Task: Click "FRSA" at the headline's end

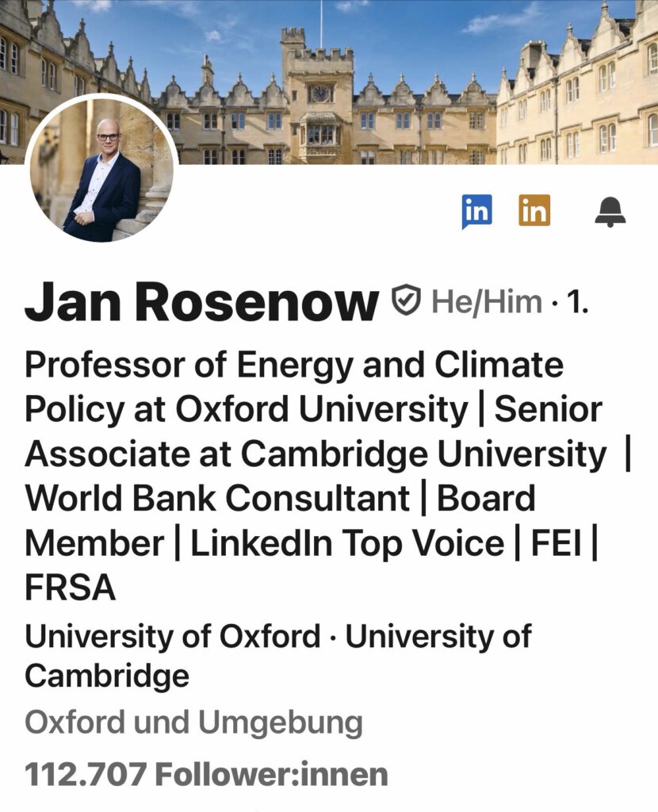Action: point(70,588)
